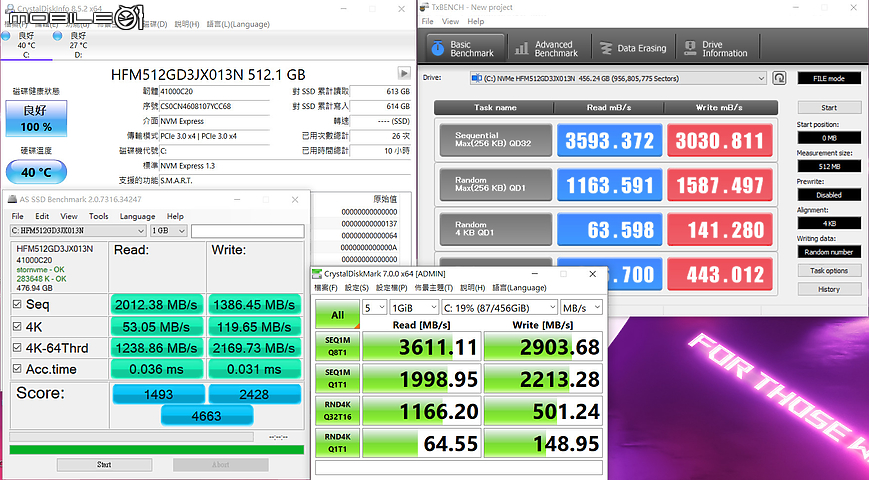The height and width of the screenshot is (480, 869).
Task: Click CrystalDiskInfo next disk arrow button
Action: (x=404, y=73)
